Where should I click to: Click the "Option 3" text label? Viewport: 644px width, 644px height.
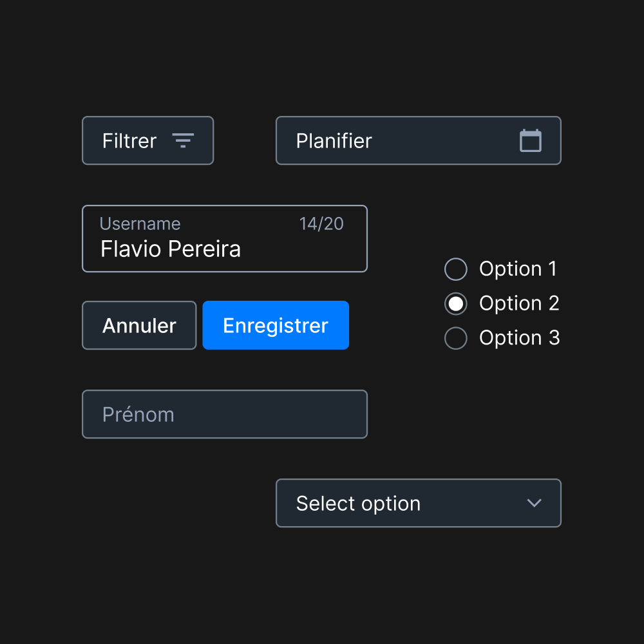[x=519, y=338]
